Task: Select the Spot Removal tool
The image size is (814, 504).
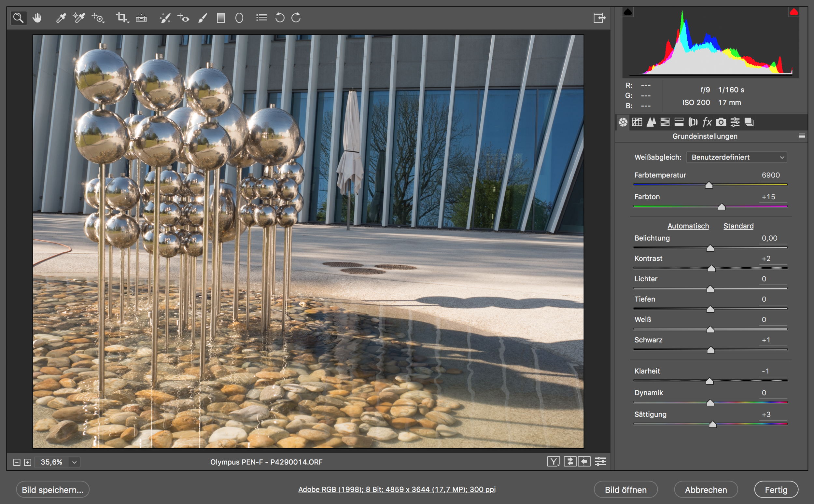Action: click(165, 18)
